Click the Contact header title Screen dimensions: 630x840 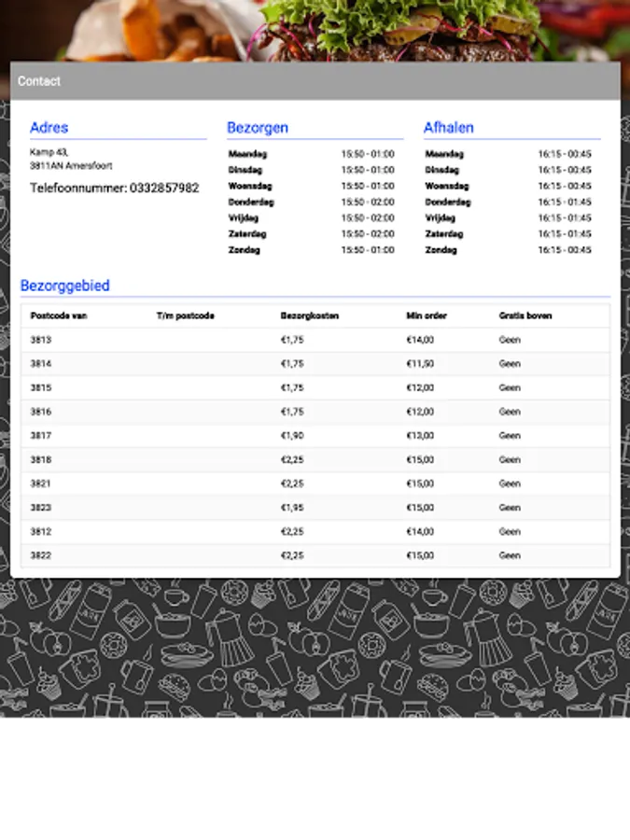click(38, 81)
